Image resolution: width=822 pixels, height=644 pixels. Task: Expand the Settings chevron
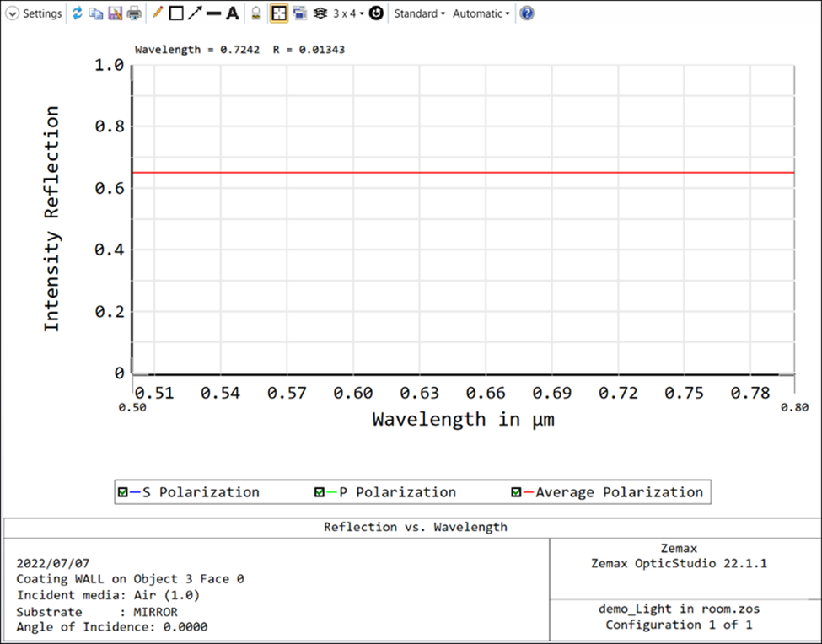click(12, 13)
